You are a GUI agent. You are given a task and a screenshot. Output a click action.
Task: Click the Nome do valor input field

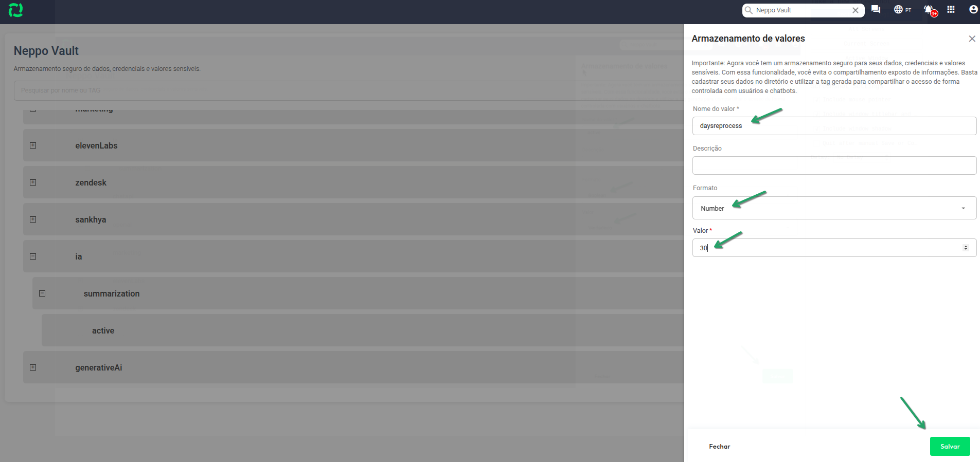coord(834,126)
